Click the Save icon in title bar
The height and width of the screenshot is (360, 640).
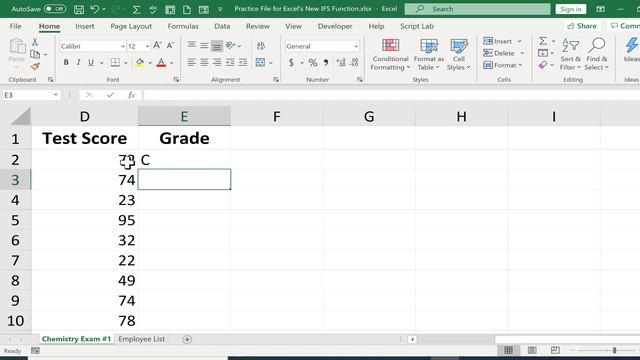tap(79, 9)
